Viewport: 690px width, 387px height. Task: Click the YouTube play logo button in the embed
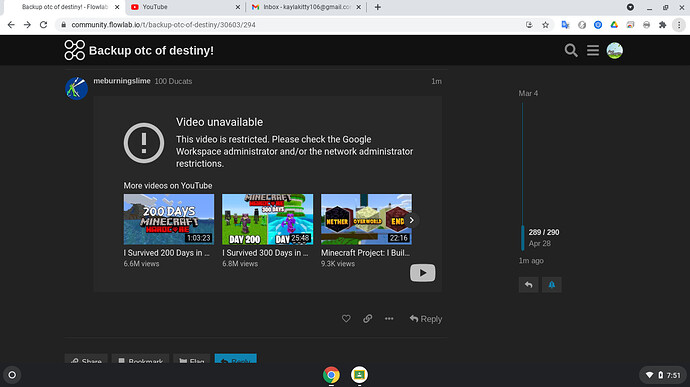[422, 273]
